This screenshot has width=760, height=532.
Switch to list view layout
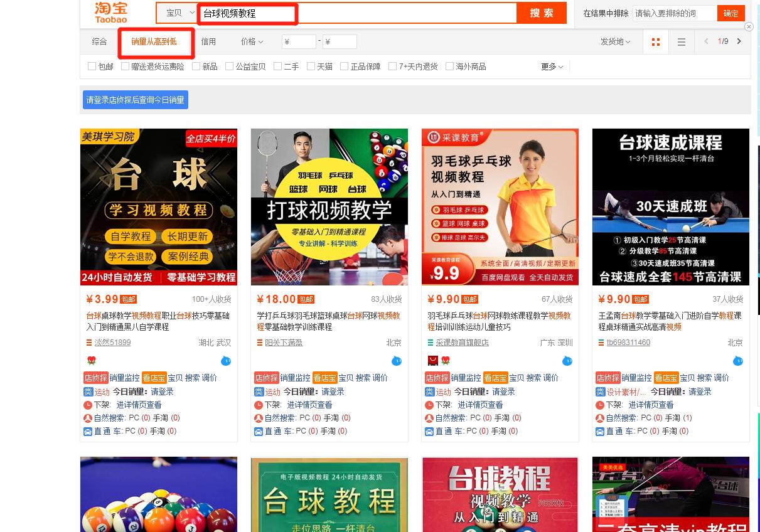coord(682,41)
